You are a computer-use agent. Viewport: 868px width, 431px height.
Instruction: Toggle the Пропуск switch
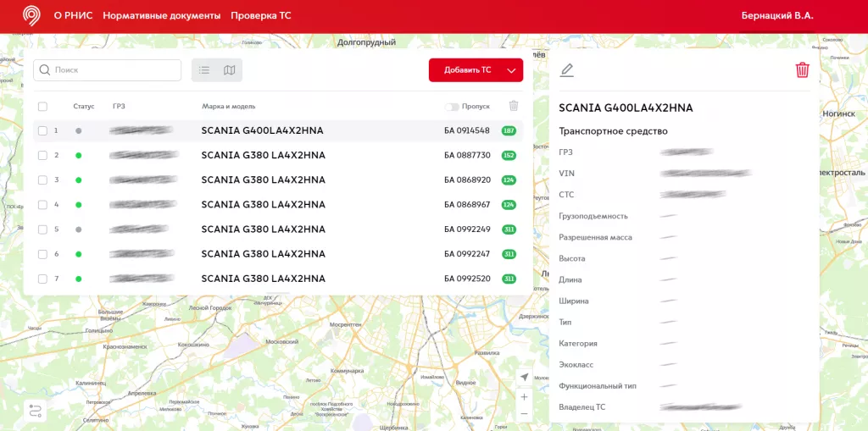(452, 107)
